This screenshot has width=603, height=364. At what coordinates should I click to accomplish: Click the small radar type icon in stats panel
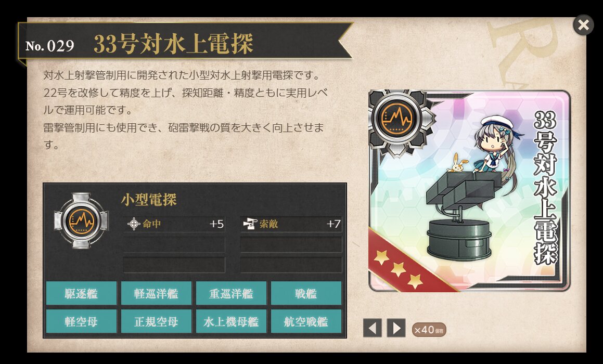coord(81,220)
